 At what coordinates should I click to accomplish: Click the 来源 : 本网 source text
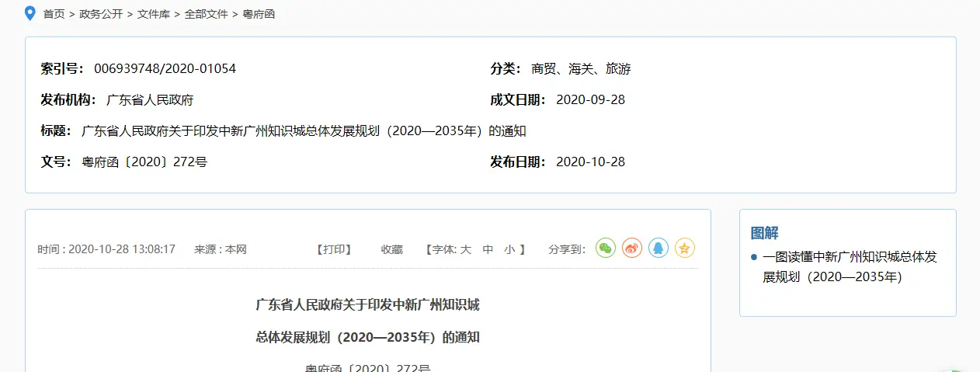click(x=221, y=249)
